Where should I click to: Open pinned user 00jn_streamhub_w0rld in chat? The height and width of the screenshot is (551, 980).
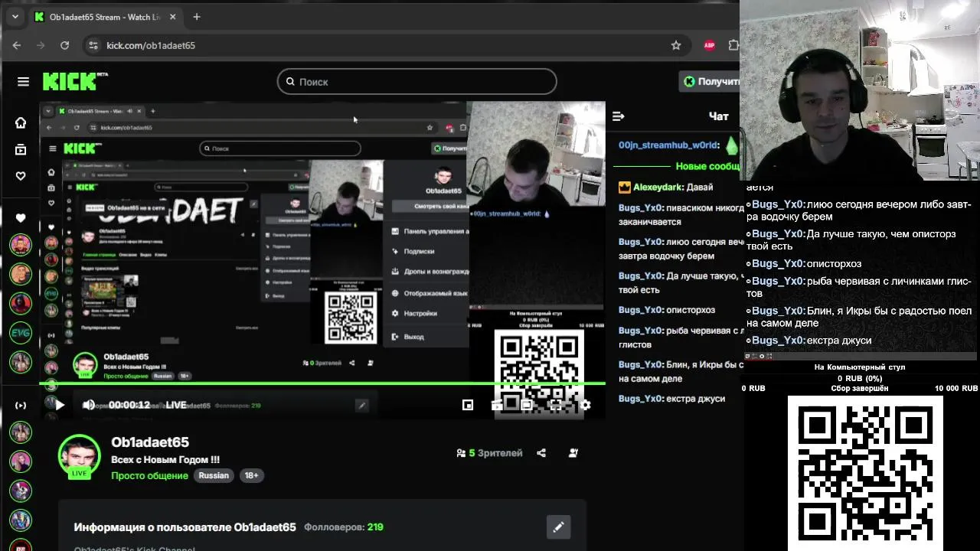668,145
